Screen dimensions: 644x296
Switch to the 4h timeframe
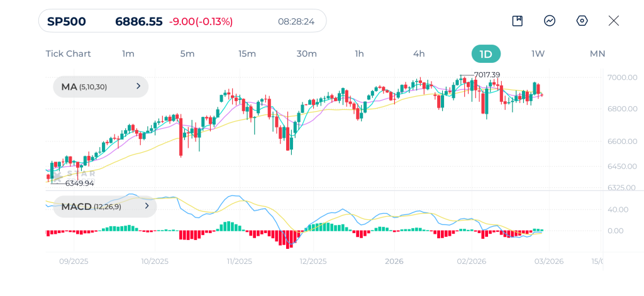coord(419,53)
